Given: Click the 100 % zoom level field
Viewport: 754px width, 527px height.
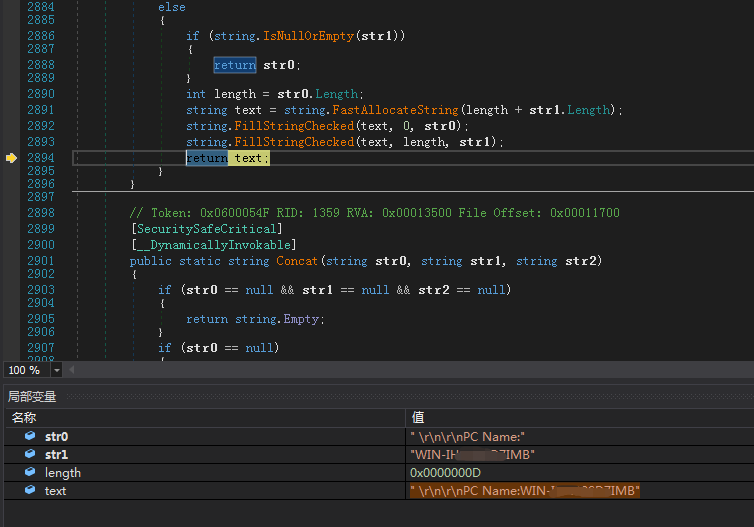Looking at the screenshot, I should click(x=27, y=370).
